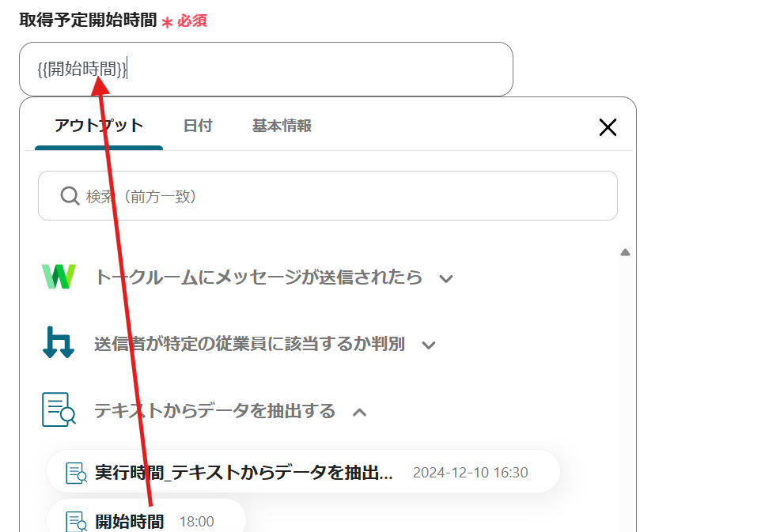
Task: Click the 18:00 value text
Action: 196,522
